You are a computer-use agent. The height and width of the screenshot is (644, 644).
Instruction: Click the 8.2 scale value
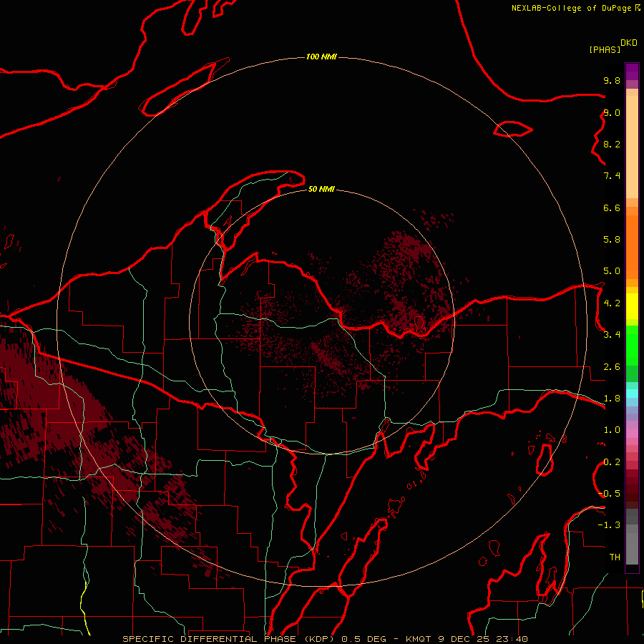point(612,144)
